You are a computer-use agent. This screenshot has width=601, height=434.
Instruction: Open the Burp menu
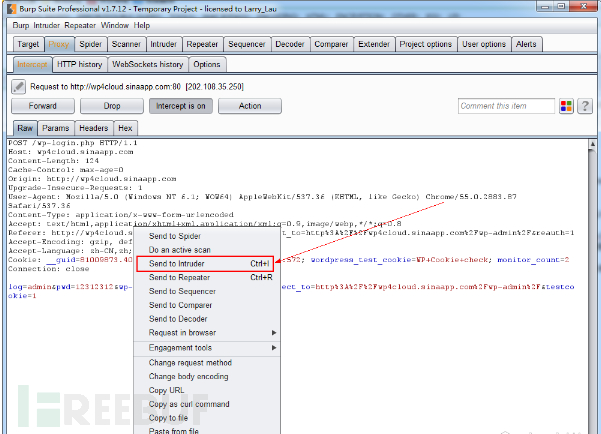coord(21,25)
